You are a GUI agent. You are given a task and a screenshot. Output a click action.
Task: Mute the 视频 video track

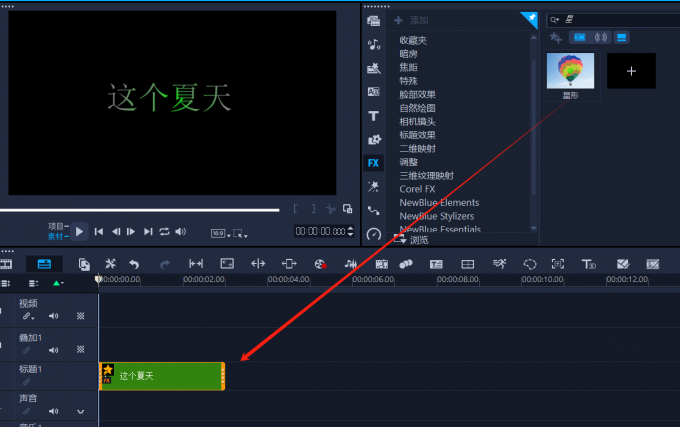[53, 316]
